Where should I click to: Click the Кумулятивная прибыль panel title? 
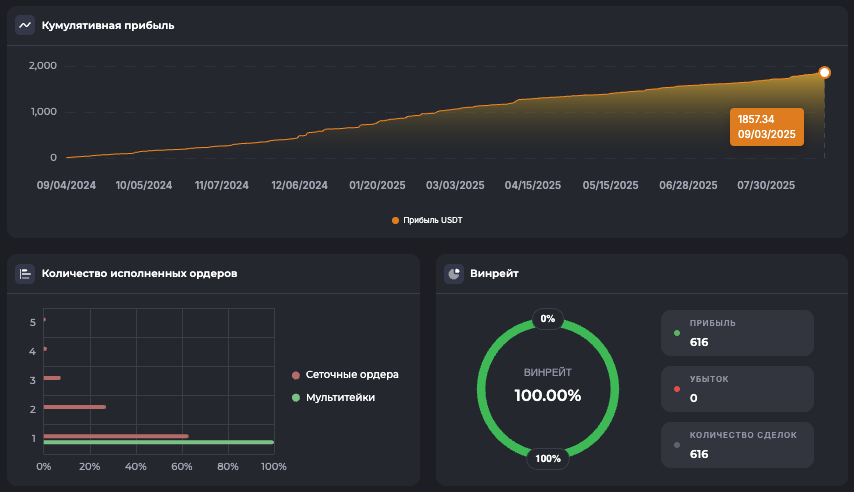(x=108, y=25)
